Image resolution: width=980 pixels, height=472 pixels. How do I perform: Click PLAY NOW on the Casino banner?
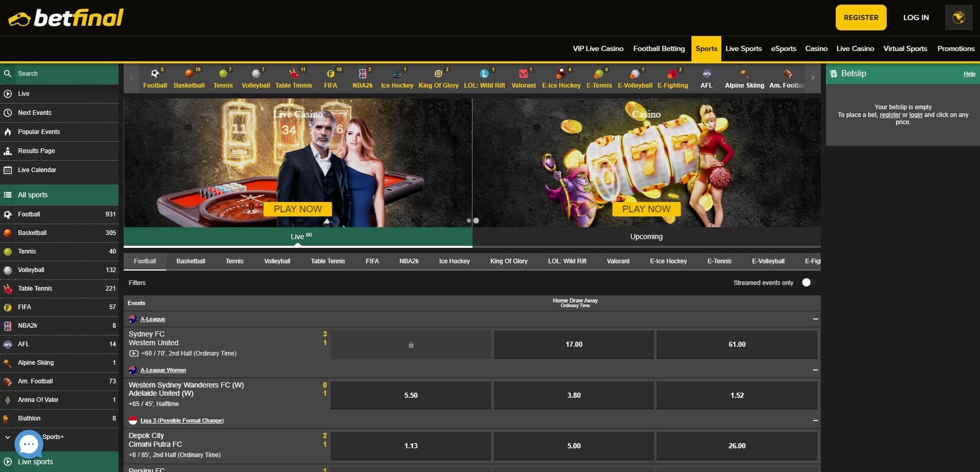point(646,209)
